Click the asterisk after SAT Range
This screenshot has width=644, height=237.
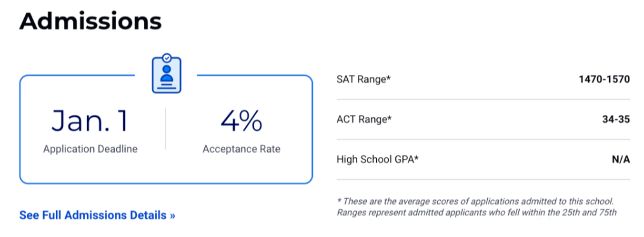click(x=388, y=78)
